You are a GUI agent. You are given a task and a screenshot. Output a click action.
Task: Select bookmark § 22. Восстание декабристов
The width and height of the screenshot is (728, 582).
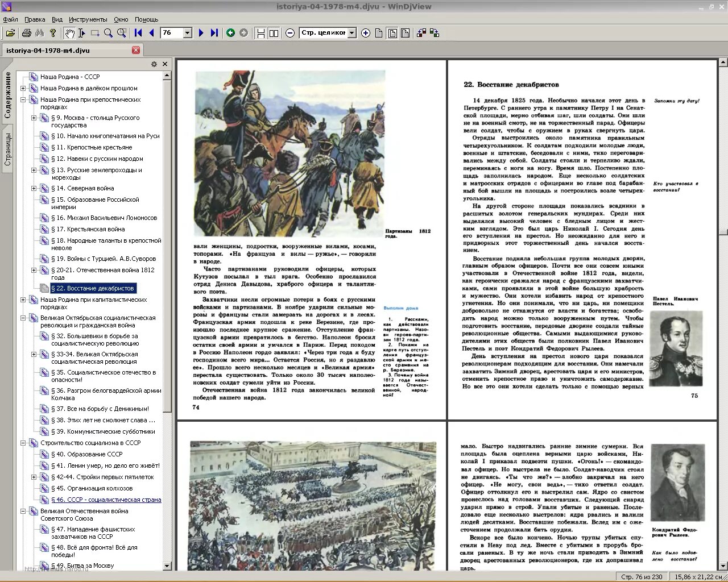click(x=93, y=288)
